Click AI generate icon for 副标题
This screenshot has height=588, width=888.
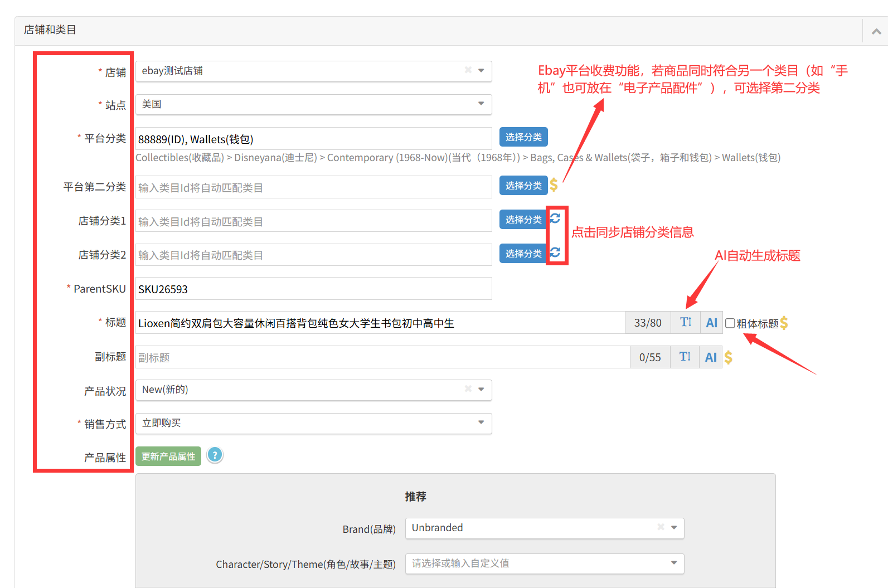click(x=711, y=357)
